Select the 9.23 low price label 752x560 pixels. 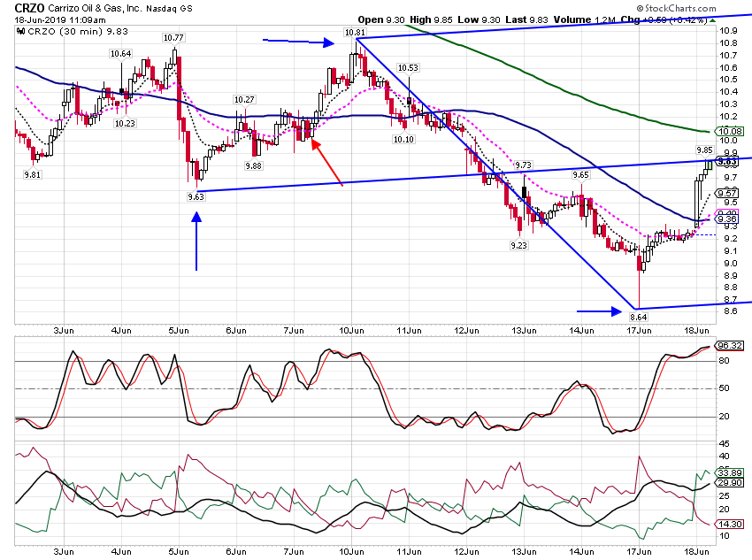tap(518, 245)
